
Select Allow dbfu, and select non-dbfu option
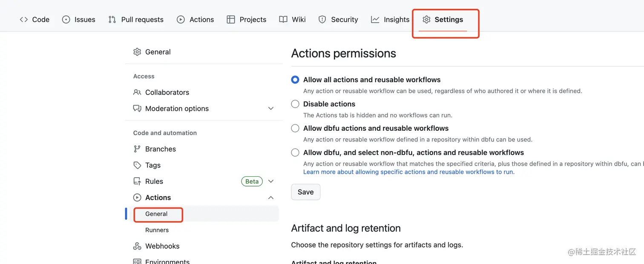click(295, 152)
